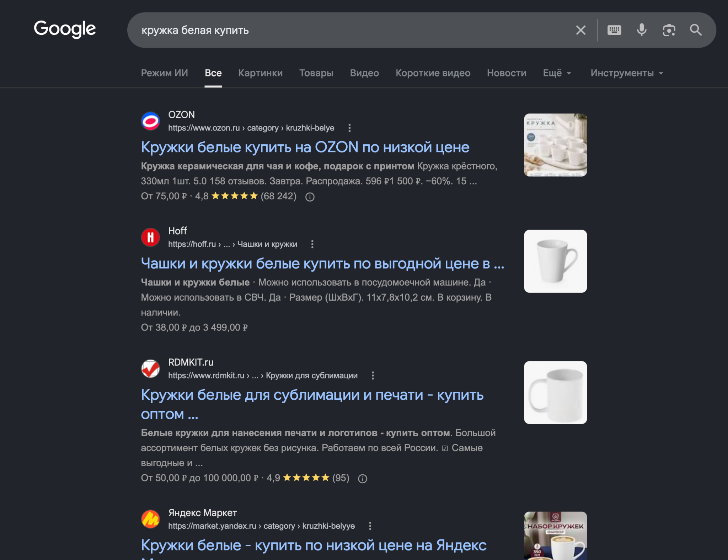Open the RDMKIT.ru white mug thumbnail
The width and height of the screenshot is (728, 560).
pyautogui.click(x=555, y=393)
